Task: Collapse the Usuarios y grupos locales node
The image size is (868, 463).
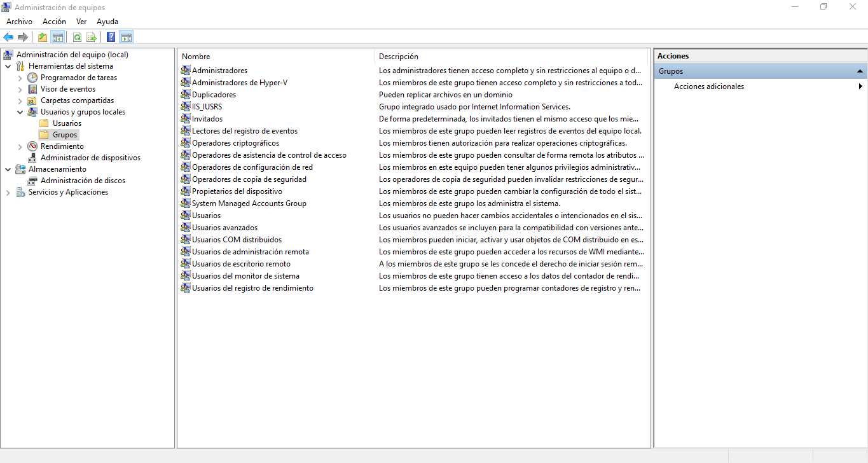Action: pyautogui.click(x=20, y=112)
